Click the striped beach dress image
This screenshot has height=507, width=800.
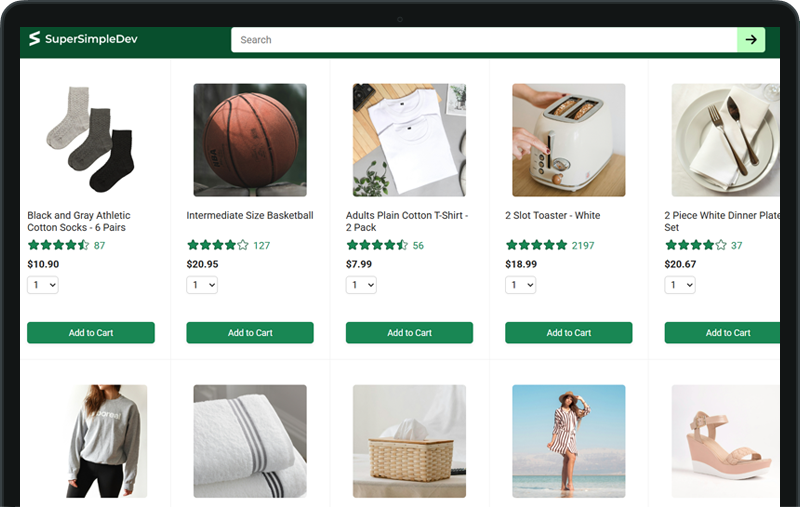[x=568, y=441]
